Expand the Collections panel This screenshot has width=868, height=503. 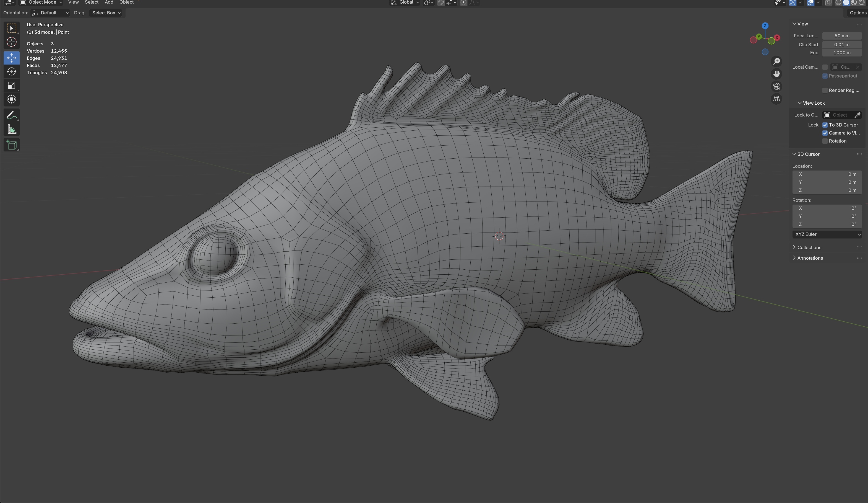[x=809, y=247]
